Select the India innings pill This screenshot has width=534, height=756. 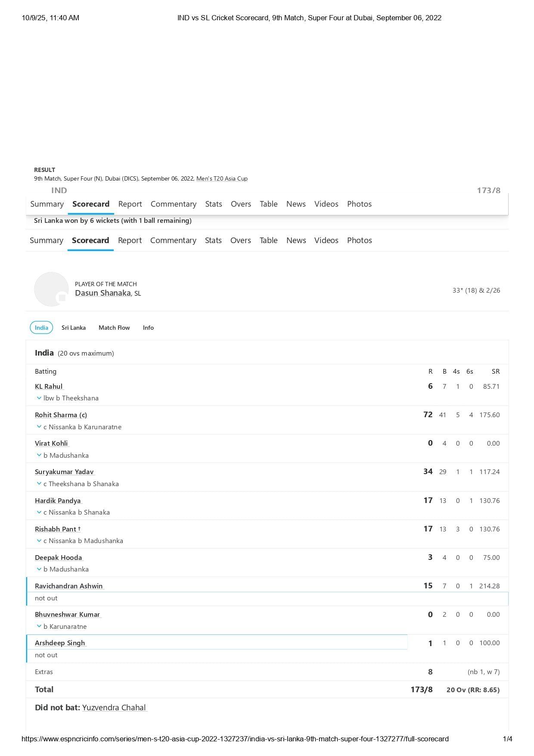click(41, 328)
